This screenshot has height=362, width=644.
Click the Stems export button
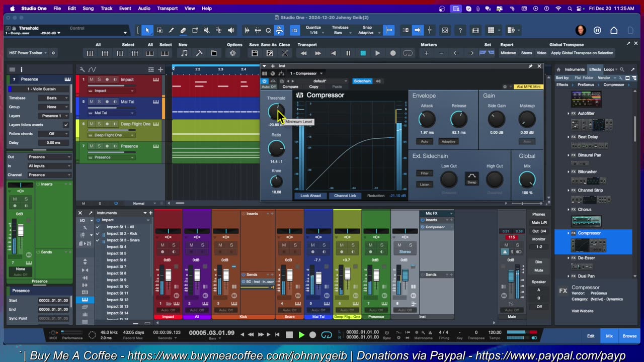(526, 53)
